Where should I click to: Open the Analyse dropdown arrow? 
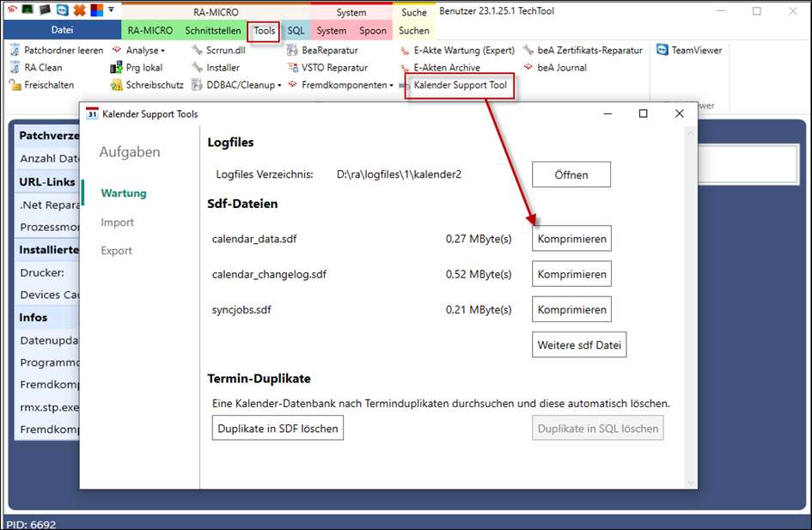click(162, 51)
